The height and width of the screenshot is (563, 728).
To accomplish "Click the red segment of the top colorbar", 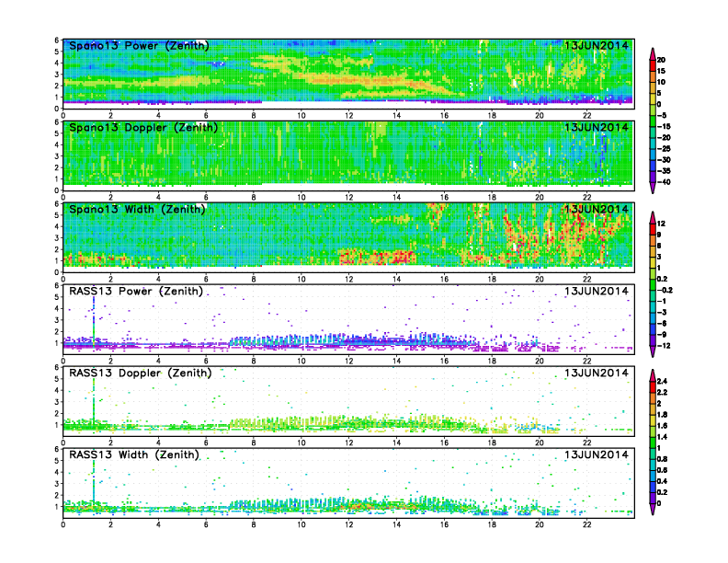I will point(653,65).
